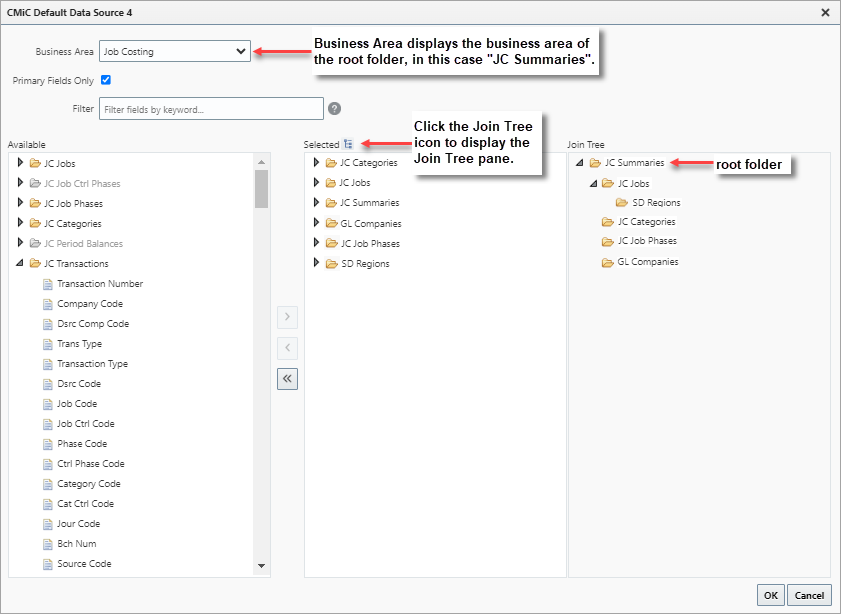Image resolution: width=841 pixels, height=614 pixels.
Task: Click SD Regions folder icon in Join Tree
Action: (622, 203)
